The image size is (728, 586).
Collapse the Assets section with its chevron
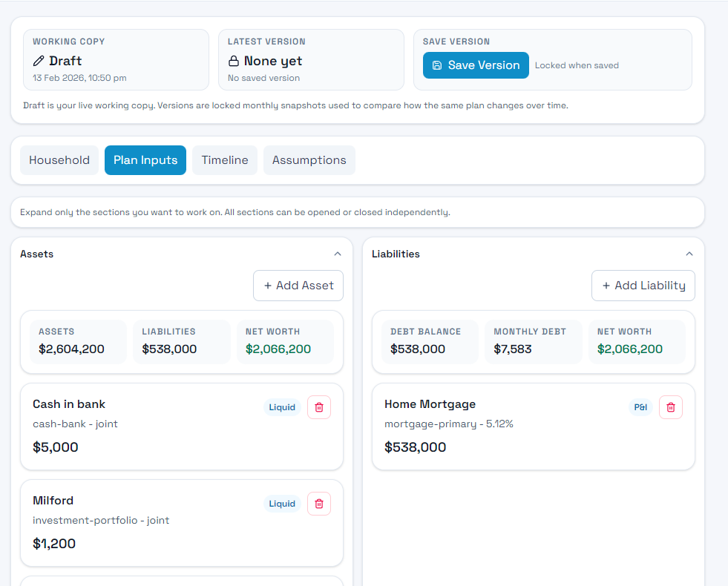[x=338, y=253]
